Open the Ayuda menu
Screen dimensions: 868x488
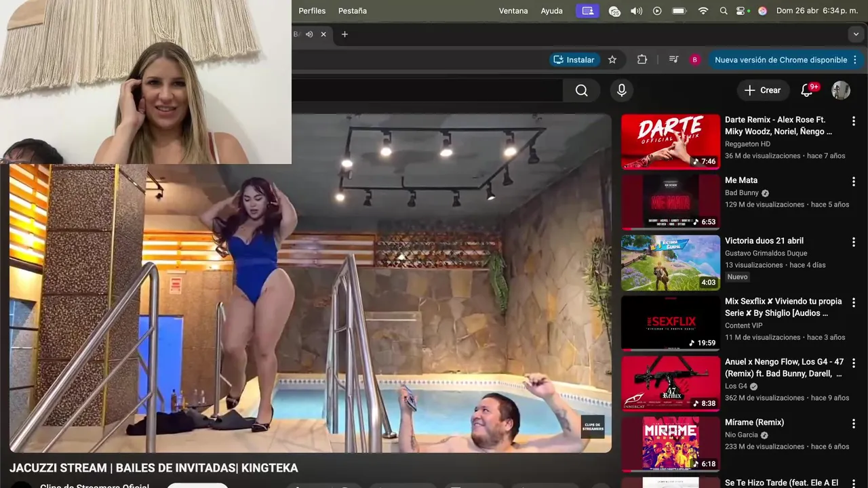click(551, 11)
